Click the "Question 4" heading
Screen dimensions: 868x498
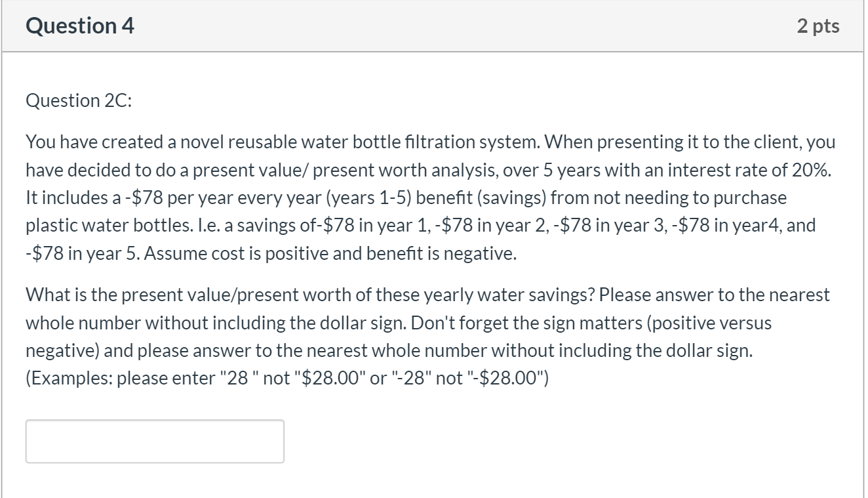point(80,26)
